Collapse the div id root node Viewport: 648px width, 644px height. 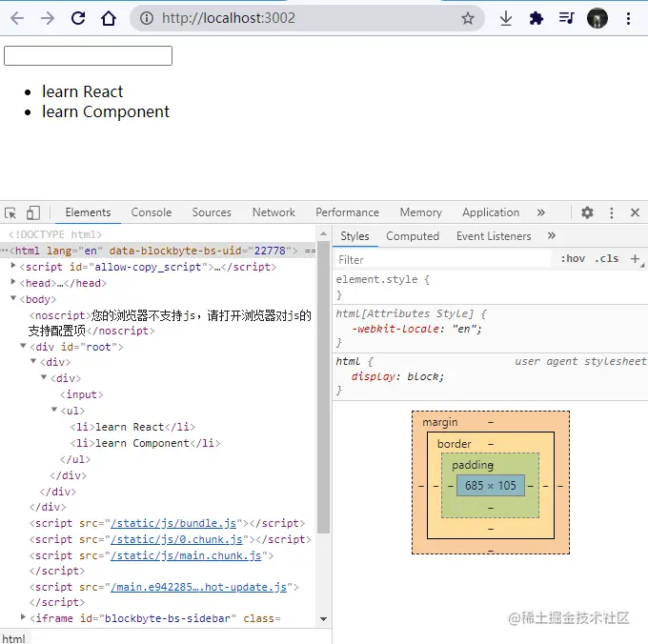click(x=24, y=345)
